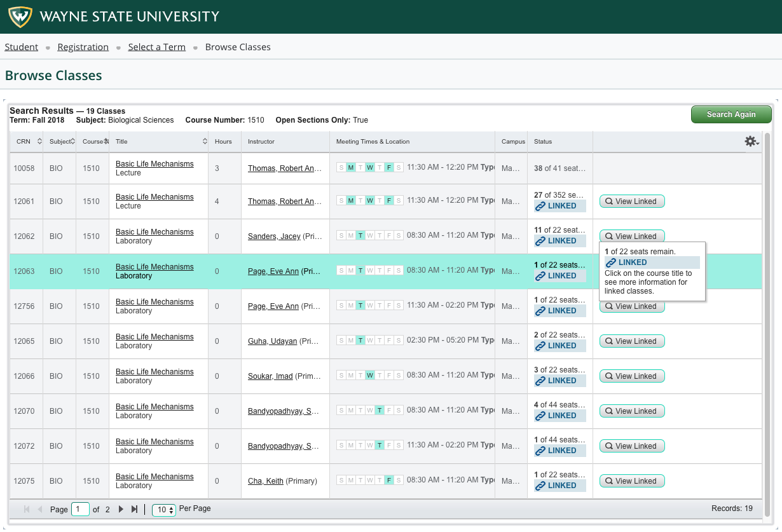The height and width of the screenshot is (532, 782).
Task: Open the 10 Per Page dropdown
Action: 164,510
